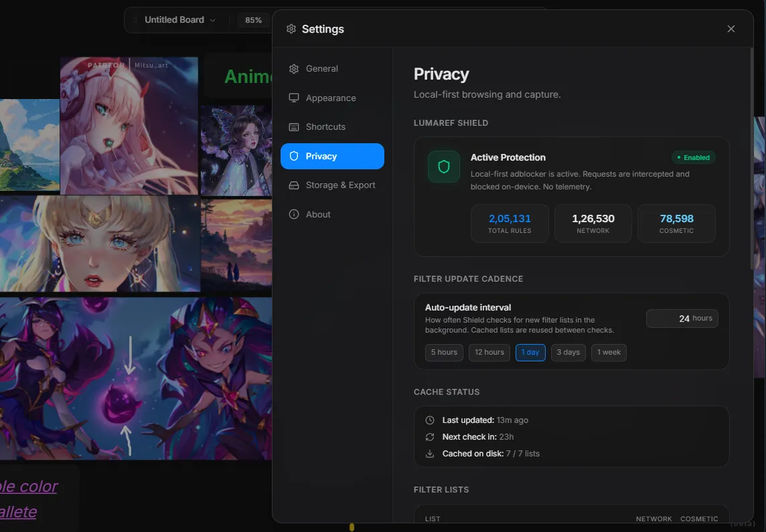Click the LIST column header
Viewport: 766px width, 532px height.
[x=433, y=519]
